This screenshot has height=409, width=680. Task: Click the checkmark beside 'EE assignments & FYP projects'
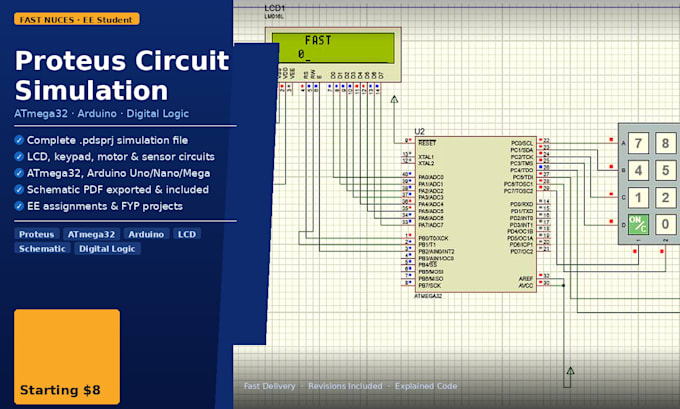click(x=19, y=206)
